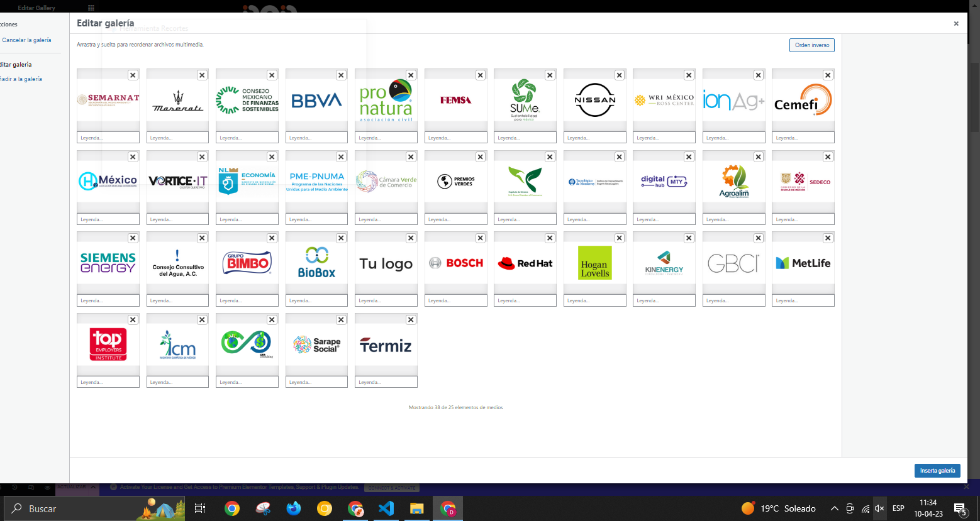Screen dimensions: 980x521
Task: Click the caption field under PME-PNUMA
Action: tap(316, 219)
